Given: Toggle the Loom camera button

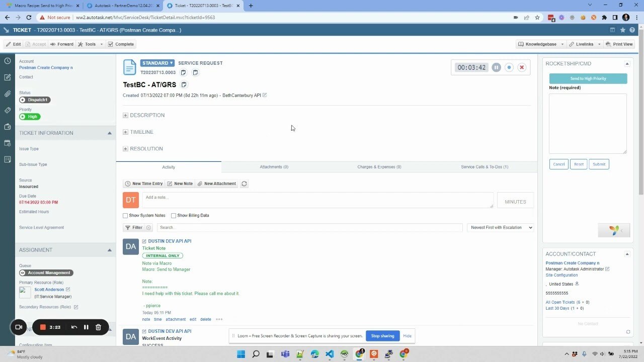Looking at the screenshot, I should pyautogui.click(x=19, y=327).
